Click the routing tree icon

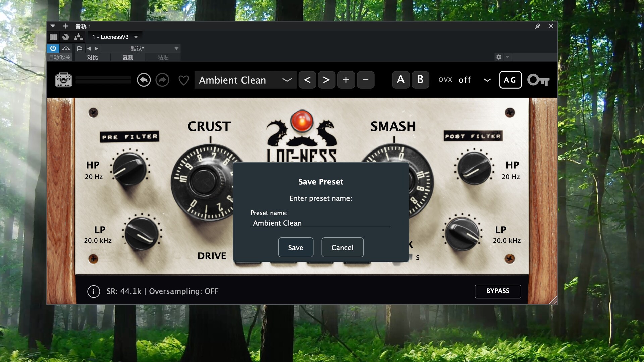[78, 37]
